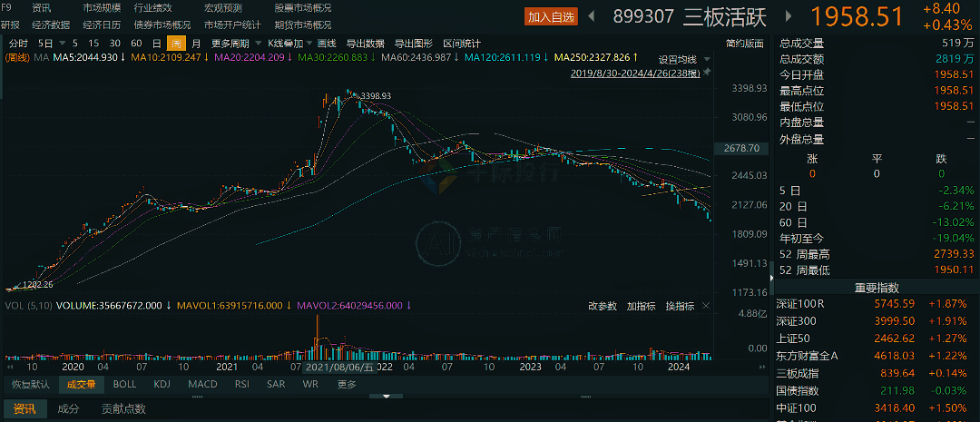This screenshot has height=422, width=980.
Task: Select 上证50 in key indices list
Action: click(x=877, y=339)
